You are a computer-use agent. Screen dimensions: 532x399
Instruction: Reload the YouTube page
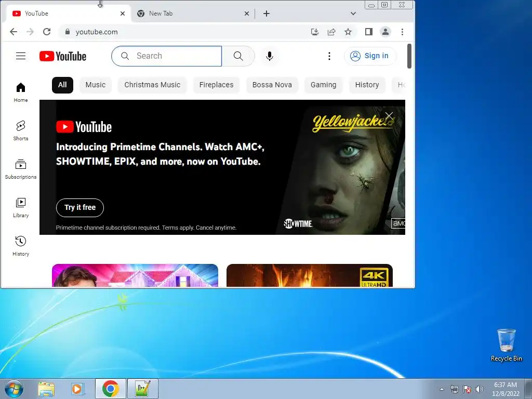click(47, 32)
